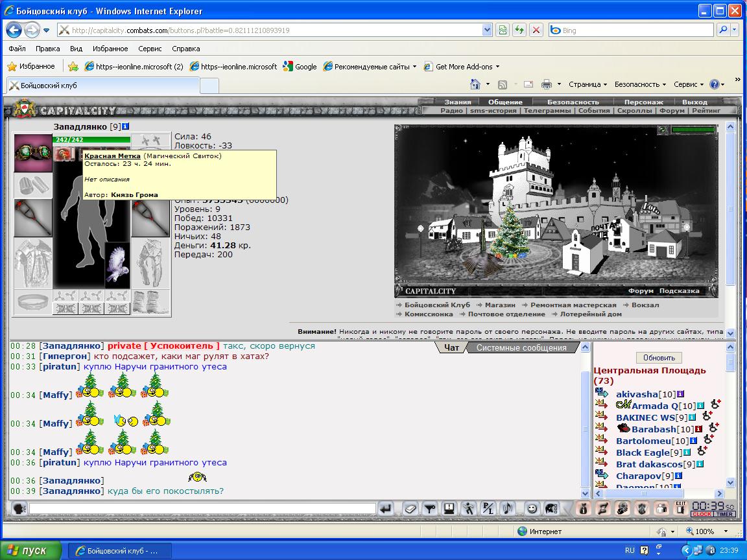Switch to CLOCK mode
This screenshot has width=747, height=560.
[x=702, y=514]
